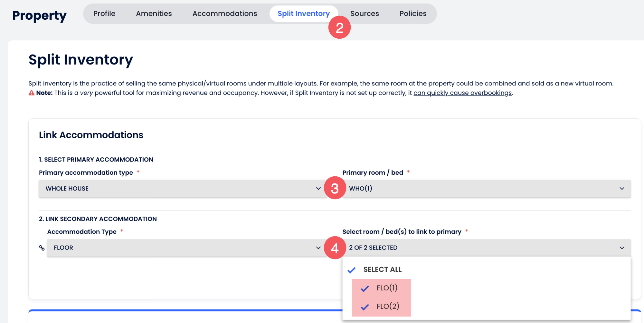Click the red step 4 badge
Screen dimensions: 644x323
(x=335, y=248)
